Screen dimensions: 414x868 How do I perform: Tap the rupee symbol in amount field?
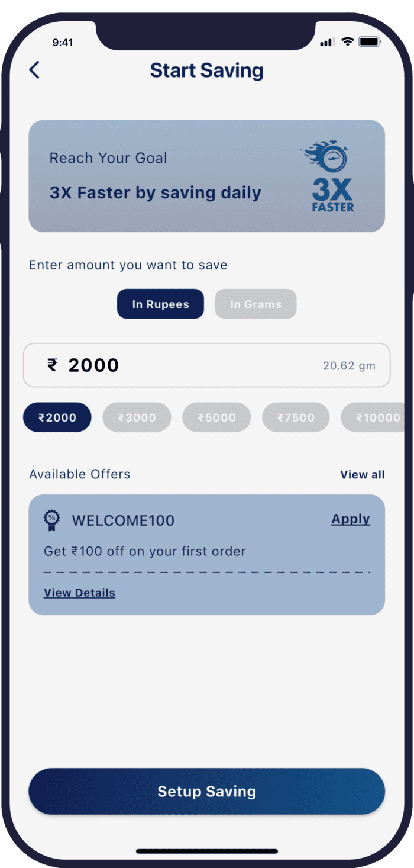[x=53, y=365]
